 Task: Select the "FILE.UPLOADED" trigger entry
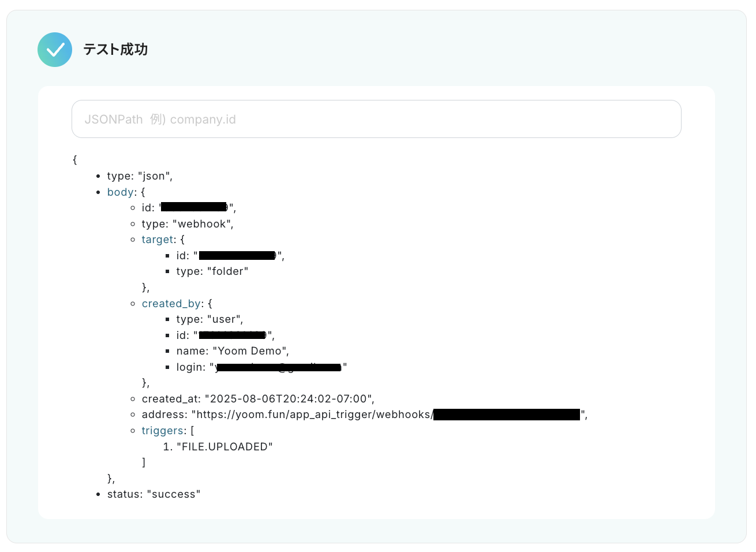point(224,447)
